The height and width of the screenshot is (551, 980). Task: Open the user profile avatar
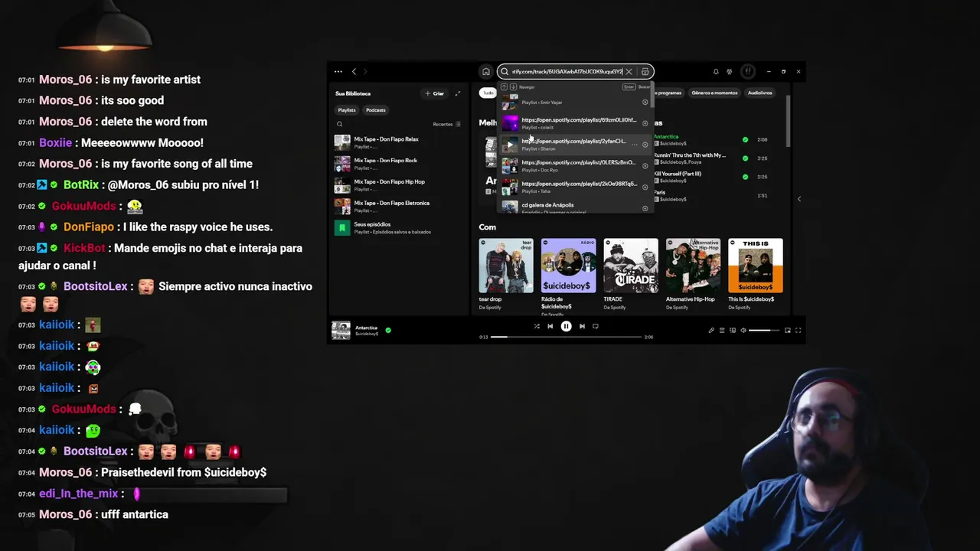coord(747,71)
